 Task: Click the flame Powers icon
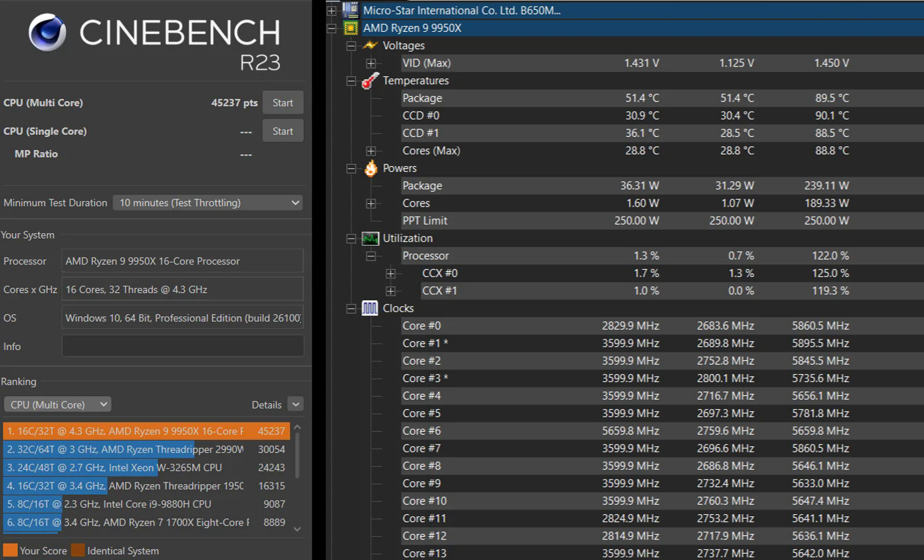click(370, 168)
